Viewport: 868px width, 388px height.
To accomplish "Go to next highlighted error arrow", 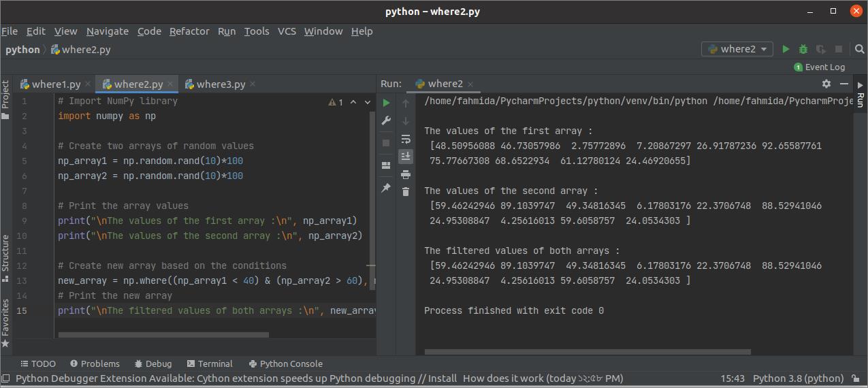I will 367,102.
